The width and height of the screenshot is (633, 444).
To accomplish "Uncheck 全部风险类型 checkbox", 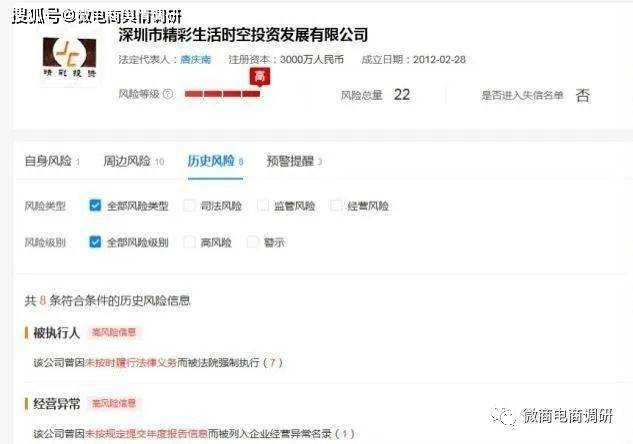I will click(95, 205).
